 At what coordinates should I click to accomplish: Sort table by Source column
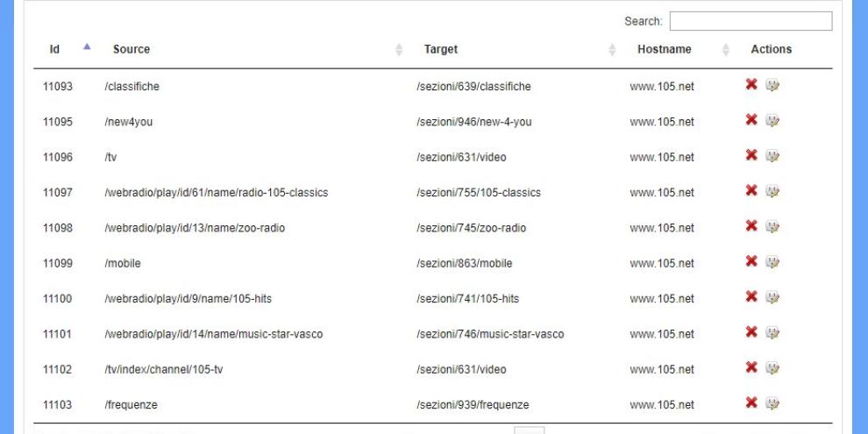click(132, 50)
